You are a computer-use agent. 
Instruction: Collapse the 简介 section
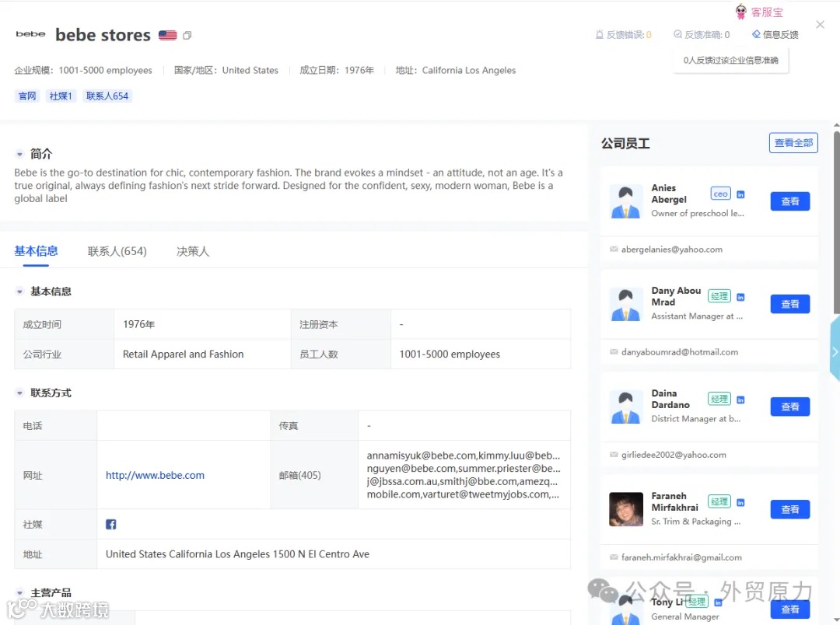point(19,154)
